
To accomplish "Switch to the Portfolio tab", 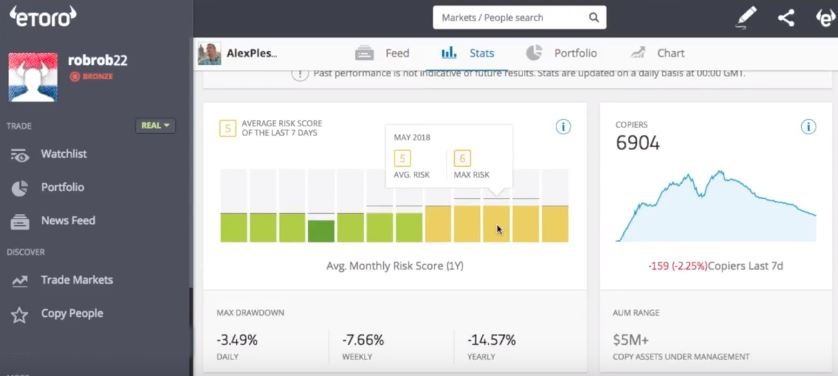I will (561, 53).
